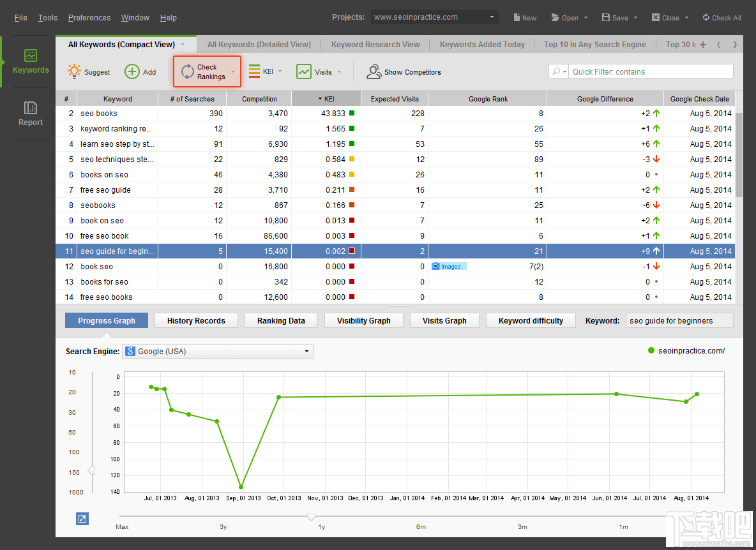Open the Ranking Data panel
This screenshot has height=550, width=756.
pos(281,321)
